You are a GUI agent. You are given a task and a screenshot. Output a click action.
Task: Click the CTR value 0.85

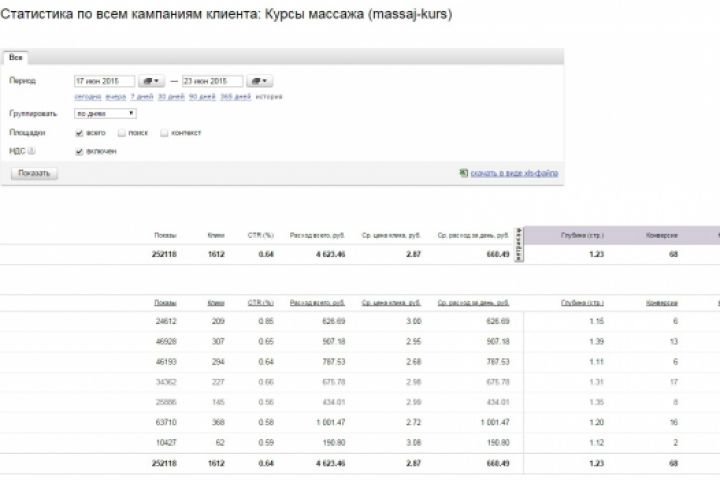(x=266, y=321)
